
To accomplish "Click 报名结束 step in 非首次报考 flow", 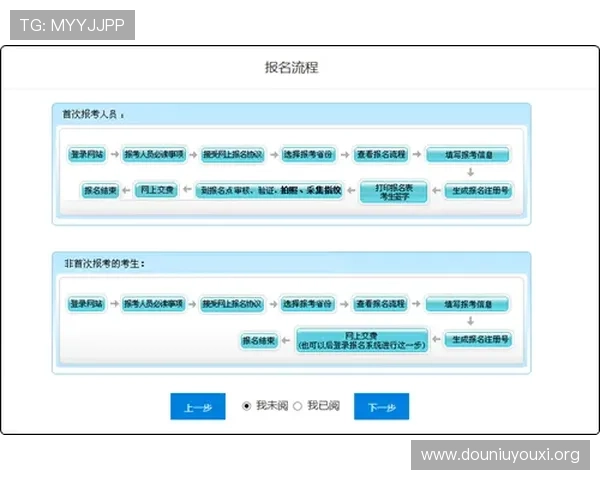I will pyautogui.click(x=259, y=340).
